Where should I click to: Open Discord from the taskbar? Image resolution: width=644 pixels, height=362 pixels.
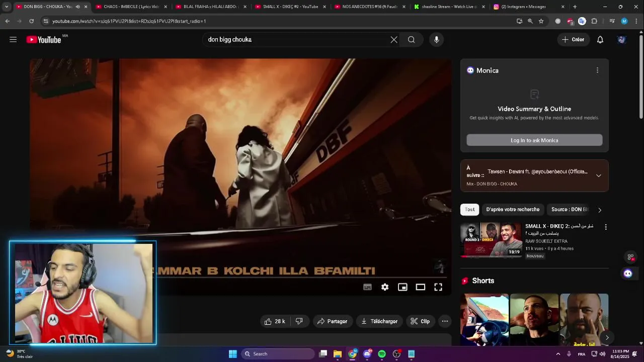[x=367, y=354]
